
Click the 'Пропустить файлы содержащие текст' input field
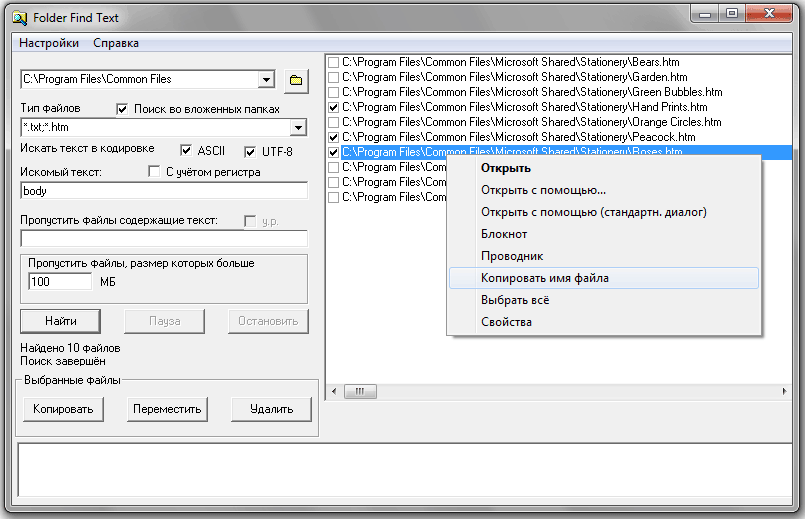[x=164, y=239]
